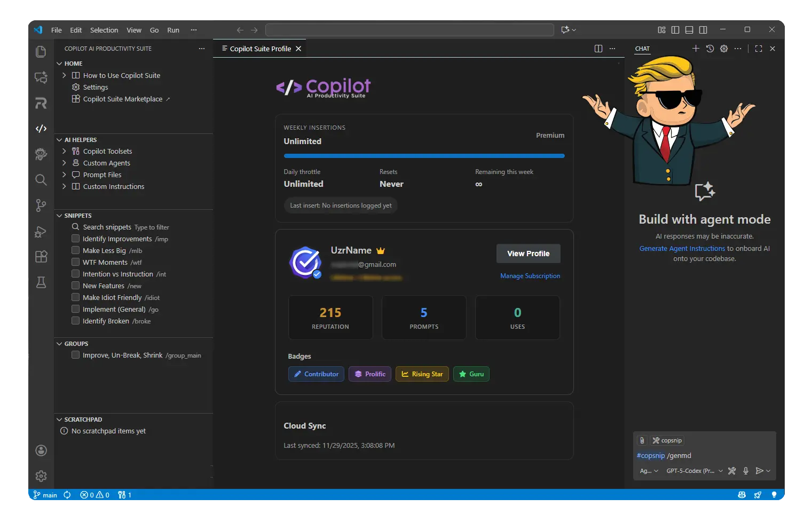Viewport: 812px width, 522px height.
Task: Open the Testing flask view
Action: click(41, 282)
